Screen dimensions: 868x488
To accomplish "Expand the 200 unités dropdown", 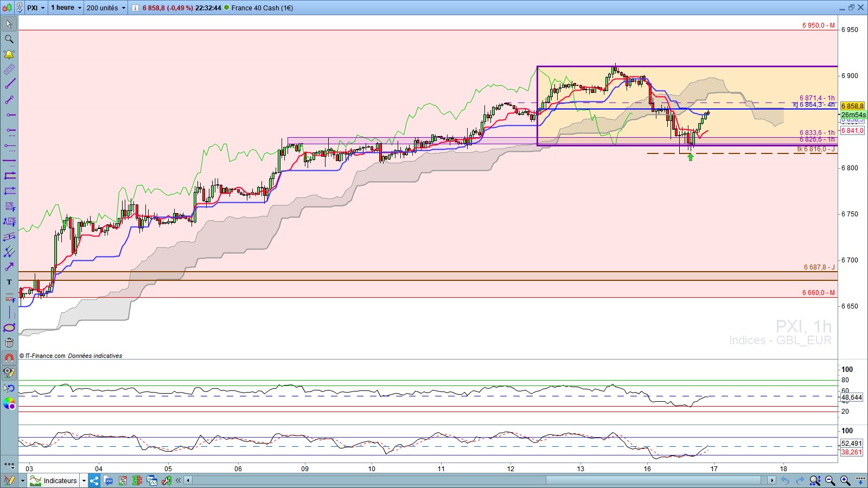I will (106, 8).
